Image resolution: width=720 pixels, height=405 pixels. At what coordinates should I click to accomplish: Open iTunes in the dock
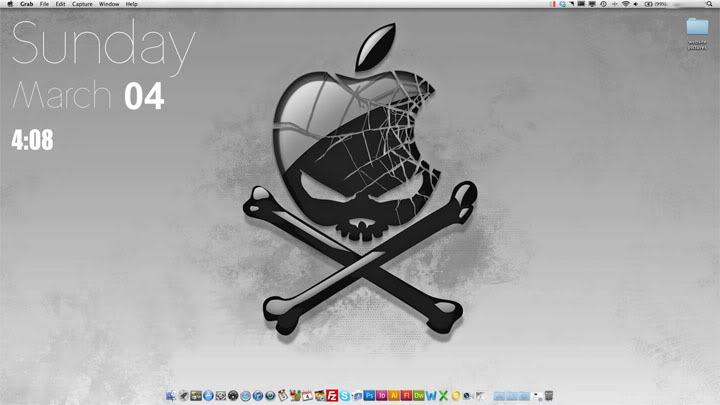(258, 395)
